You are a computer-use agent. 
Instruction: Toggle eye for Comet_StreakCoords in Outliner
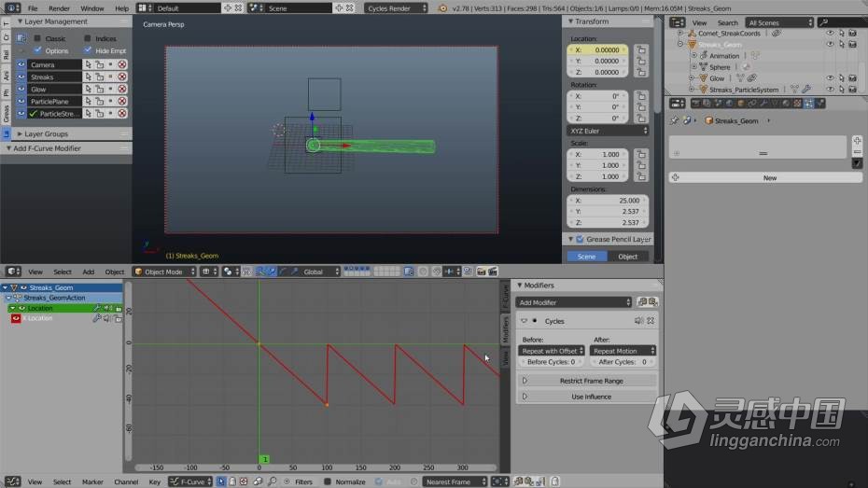pos(830,34)
